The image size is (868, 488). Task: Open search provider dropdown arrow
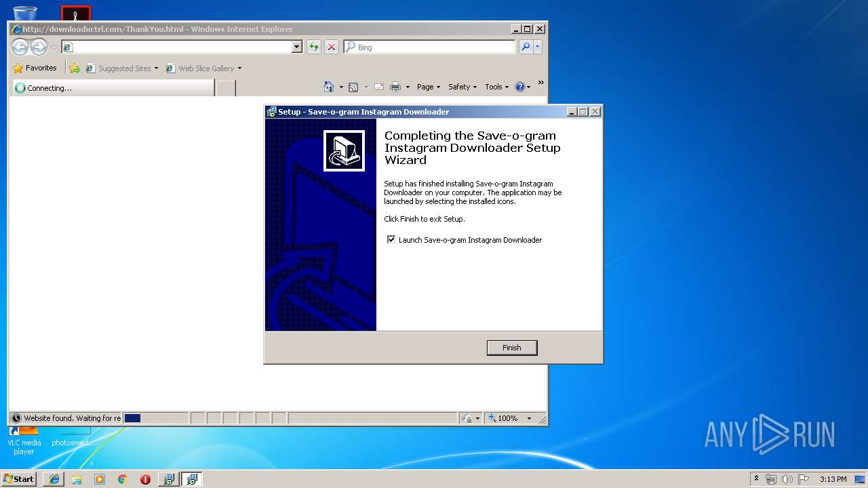[x=538, y=47]
